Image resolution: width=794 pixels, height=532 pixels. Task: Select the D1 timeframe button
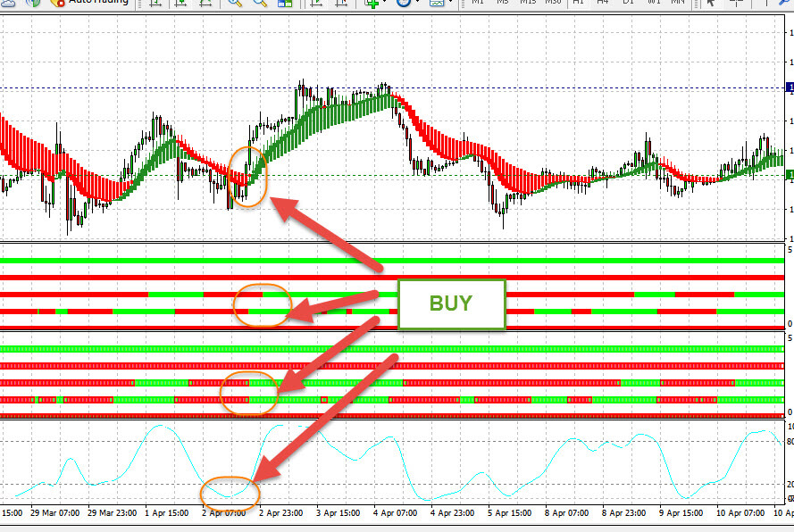coord(629,3)
